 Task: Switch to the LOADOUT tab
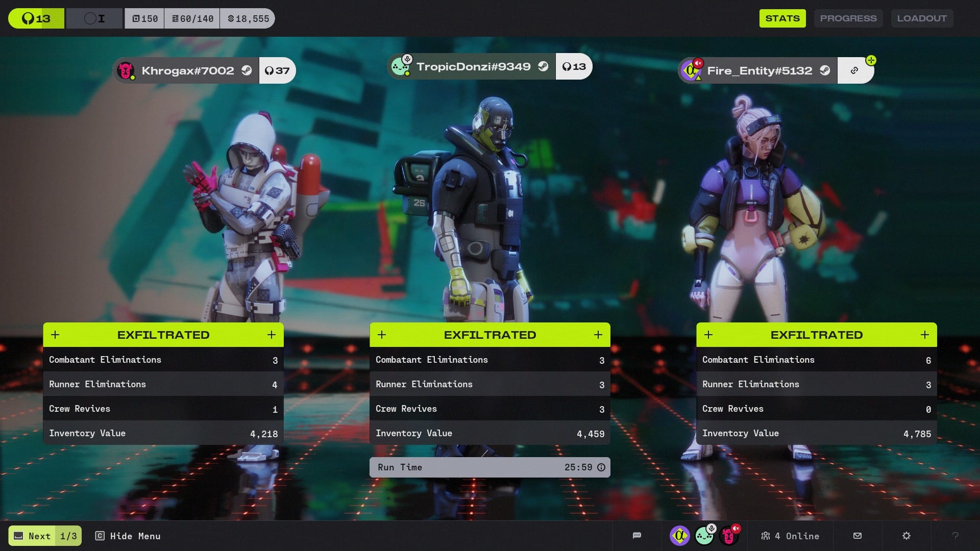(x=922, y=18)
